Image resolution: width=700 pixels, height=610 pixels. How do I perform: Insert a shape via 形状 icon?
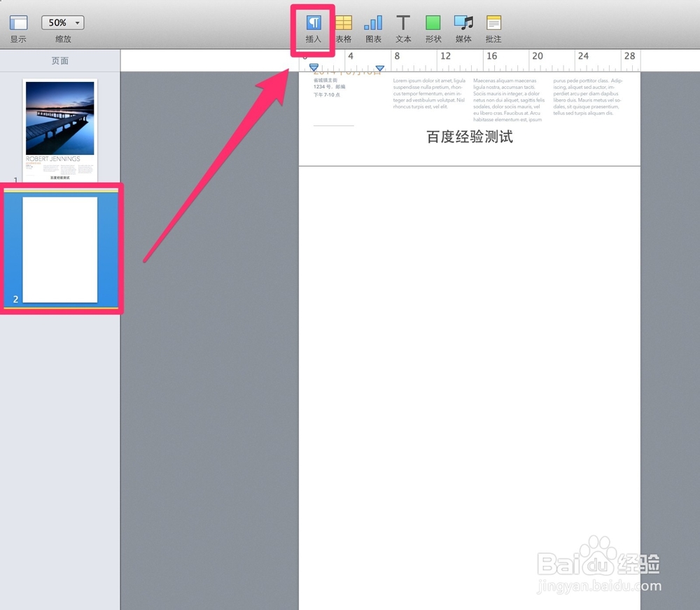point(433,23)
